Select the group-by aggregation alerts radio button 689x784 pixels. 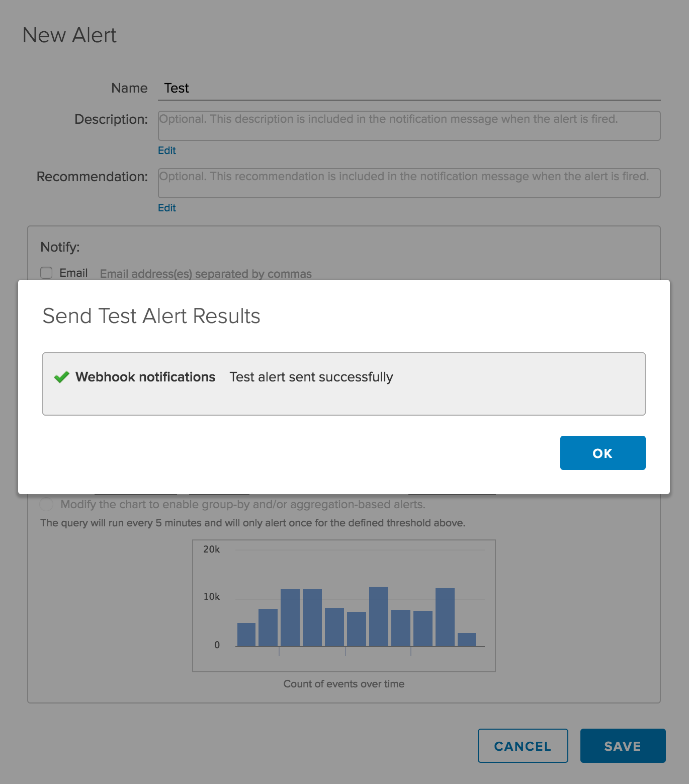click(46, 504)
